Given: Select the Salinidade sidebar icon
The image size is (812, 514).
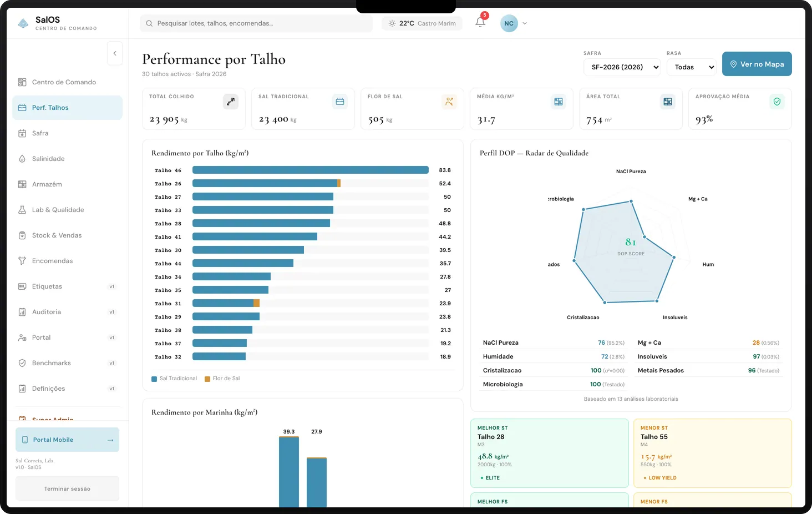Looking at the screenshot, I should pos(22,158).
